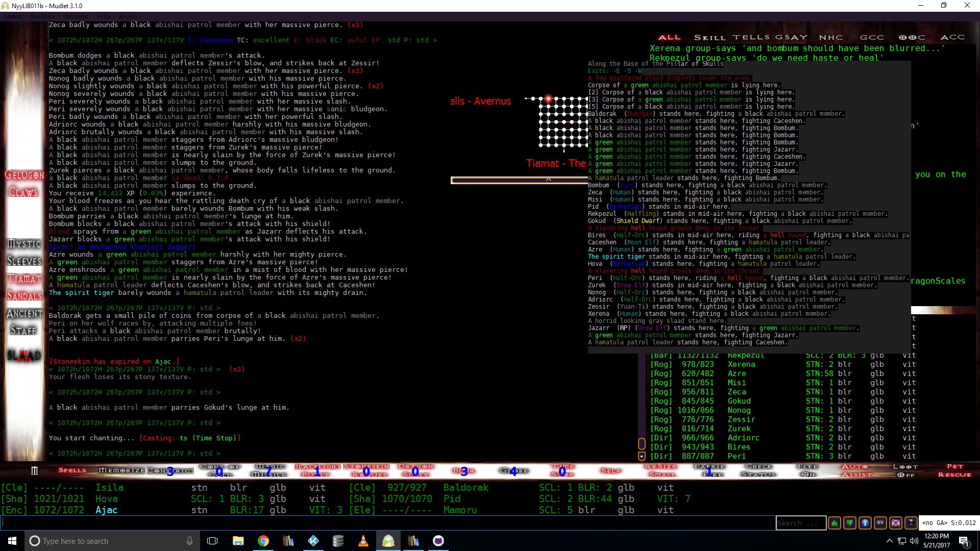The width and height of the screenshot is (980, 551).
Task: Open the Toolbox menu
Action: [42, 16]
